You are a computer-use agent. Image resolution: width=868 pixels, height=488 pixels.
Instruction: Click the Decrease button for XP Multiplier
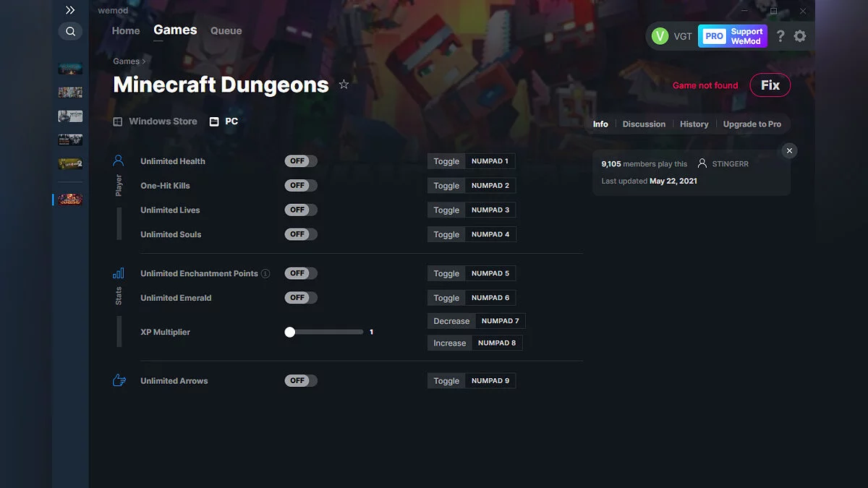451,321
